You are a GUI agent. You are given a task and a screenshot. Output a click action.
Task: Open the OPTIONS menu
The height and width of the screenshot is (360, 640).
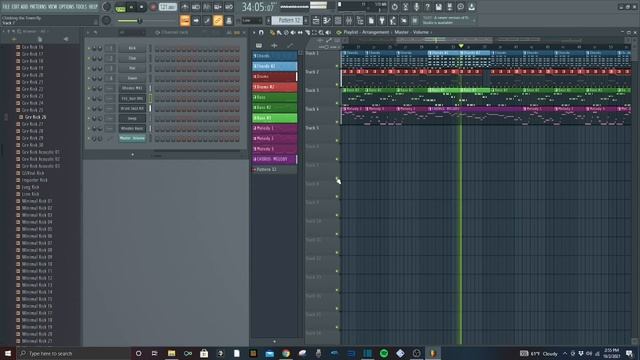[67, 7]
